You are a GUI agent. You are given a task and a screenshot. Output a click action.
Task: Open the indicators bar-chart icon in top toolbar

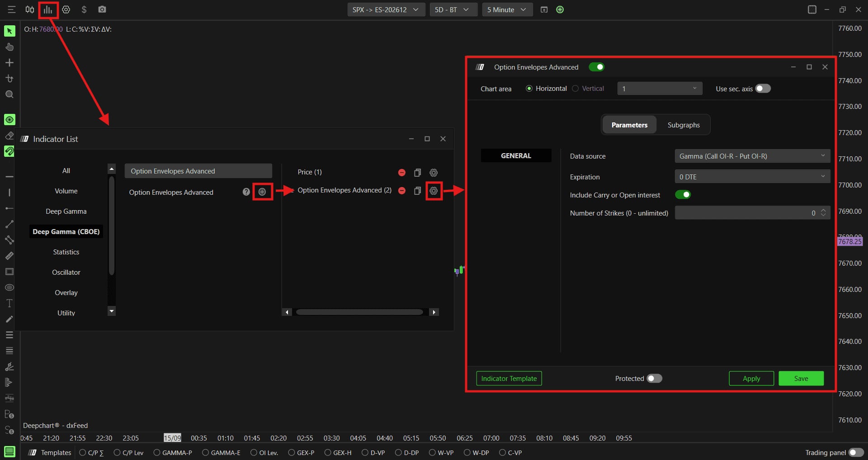(48, 9)
